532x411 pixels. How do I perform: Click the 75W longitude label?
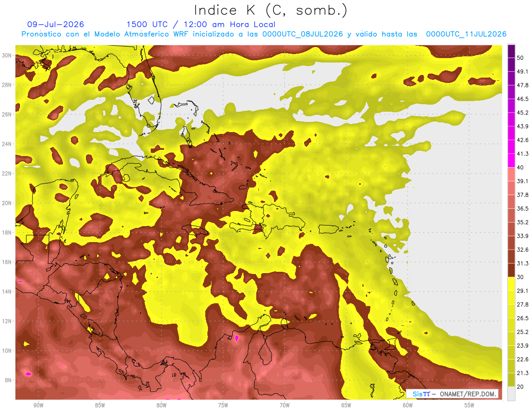[x=223, y=405]
